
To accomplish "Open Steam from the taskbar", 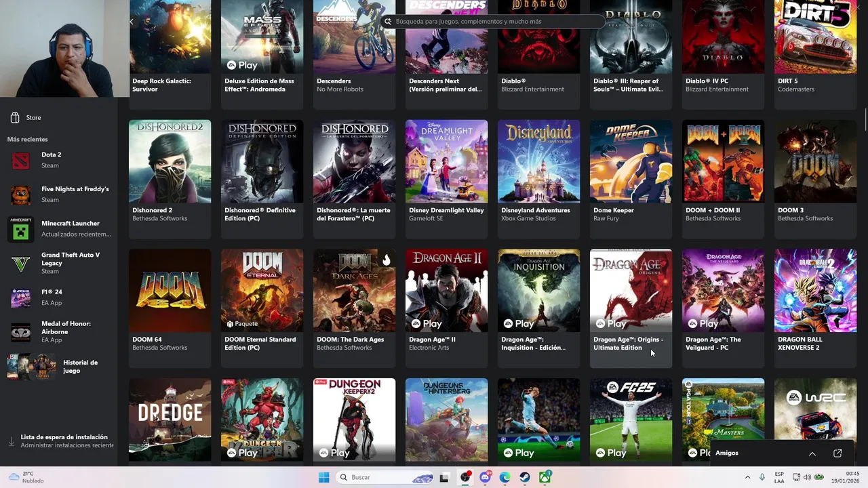I will pyautogui.click(x=526, y=477).
